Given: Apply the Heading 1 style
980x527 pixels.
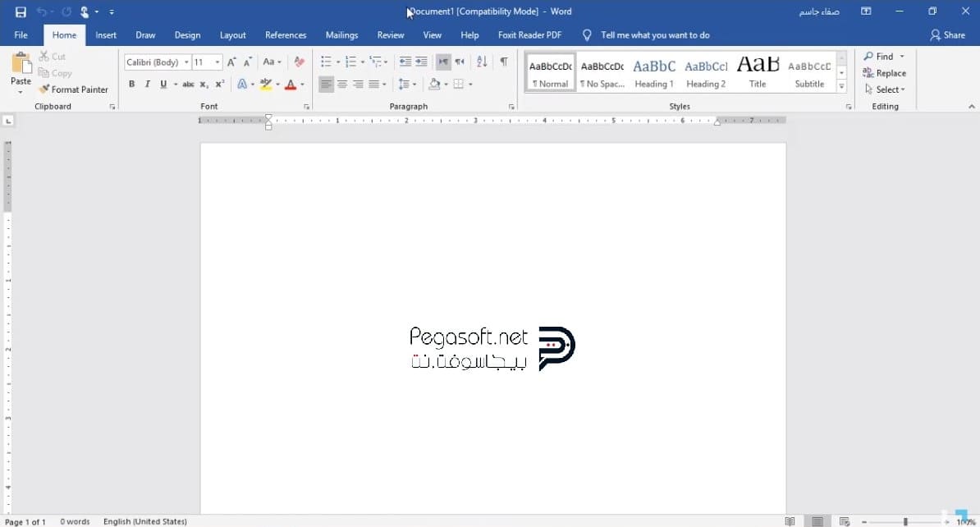Looking at the screenshot, I should click(x=654, y=73).
